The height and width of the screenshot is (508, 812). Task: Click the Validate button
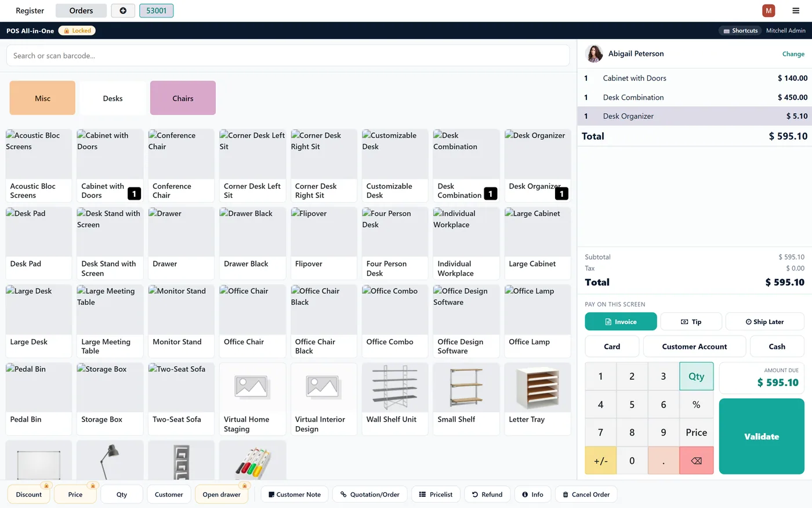pyautogui.click(x=762, y=437)
